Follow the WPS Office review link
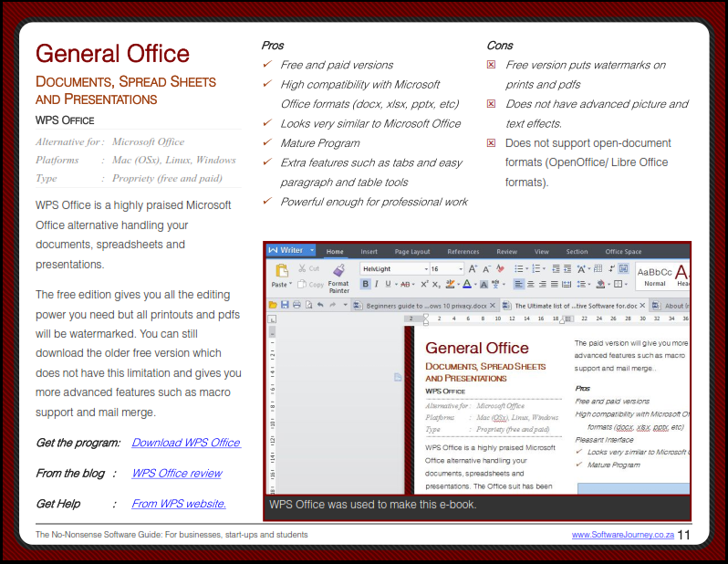The width and height of the screenshot is (728, 564). click(x=176, y=473)
